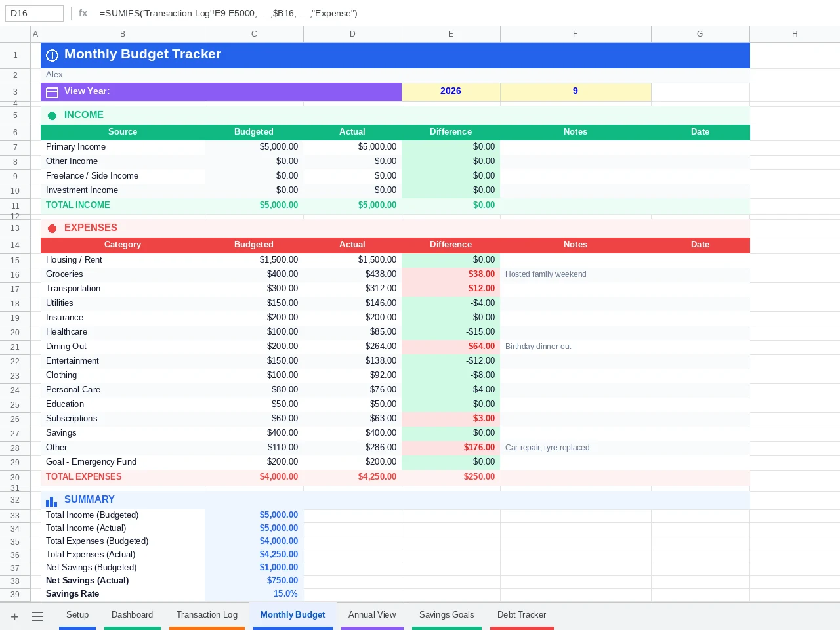Select column B header

(123, 34)
